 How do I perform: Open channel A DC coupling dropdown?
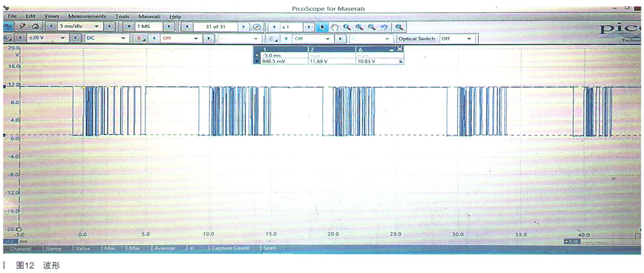123,38
